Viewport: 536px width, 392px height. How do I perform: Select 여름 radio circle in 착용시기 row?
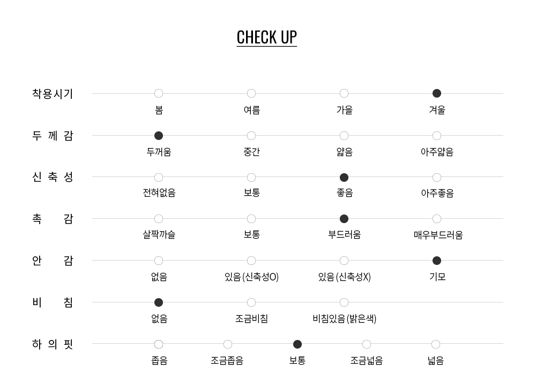click(251, 94)
